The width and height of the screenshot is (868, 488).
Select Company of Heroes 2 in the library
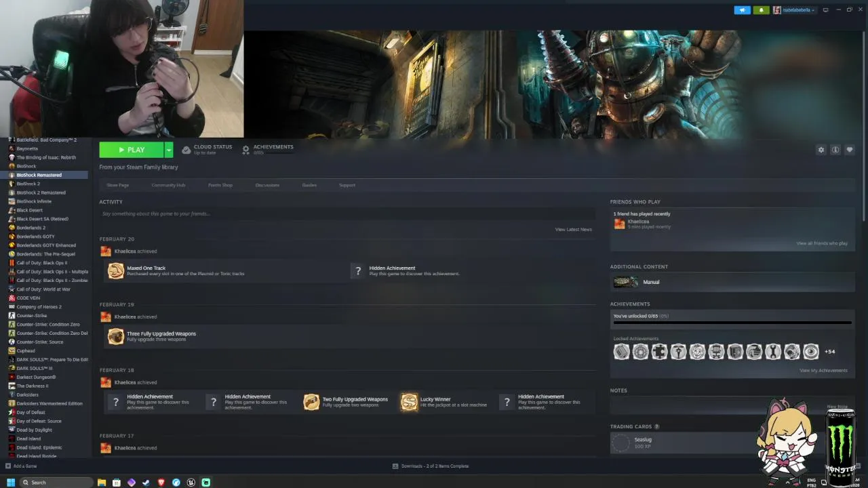(x=39, y=307)
